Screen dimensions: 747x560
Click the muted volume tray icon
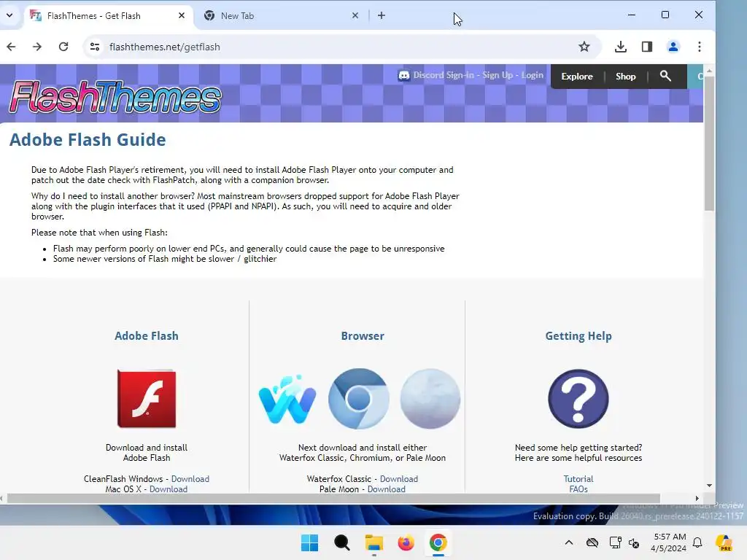coord(634,542)
